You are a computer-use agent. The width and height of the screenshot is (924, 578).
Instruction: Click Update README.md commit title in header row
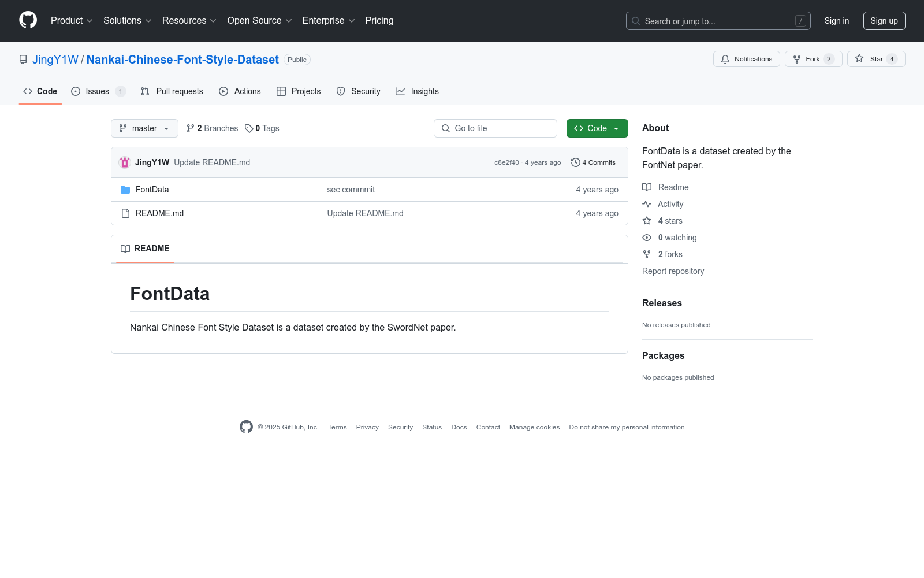[212, 162]
